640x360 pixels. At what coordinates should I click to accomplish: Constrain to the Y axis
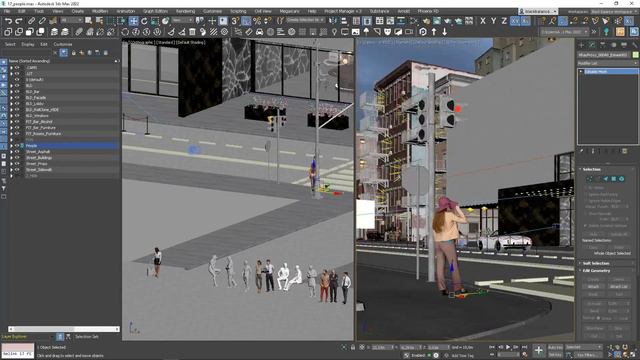(x=493, y=21)
